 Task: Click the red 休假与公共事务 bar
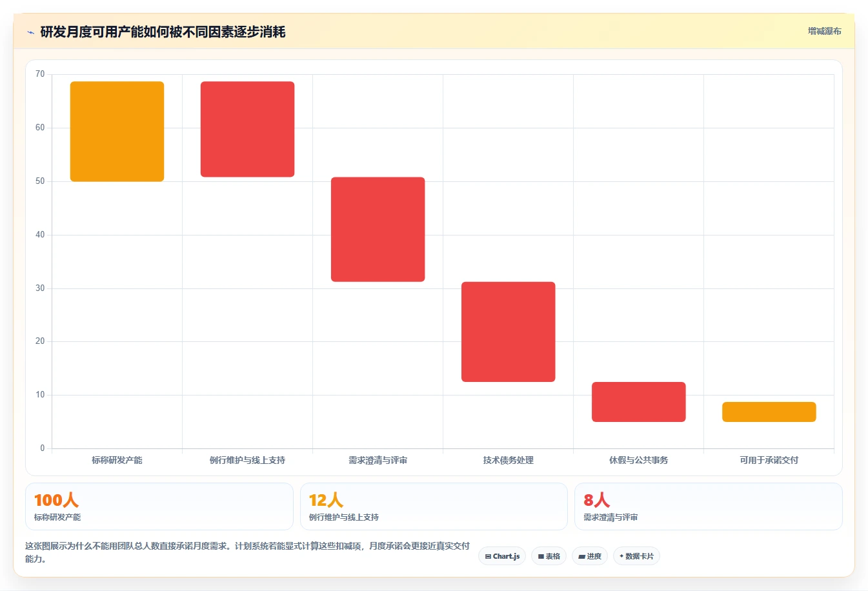638,402
